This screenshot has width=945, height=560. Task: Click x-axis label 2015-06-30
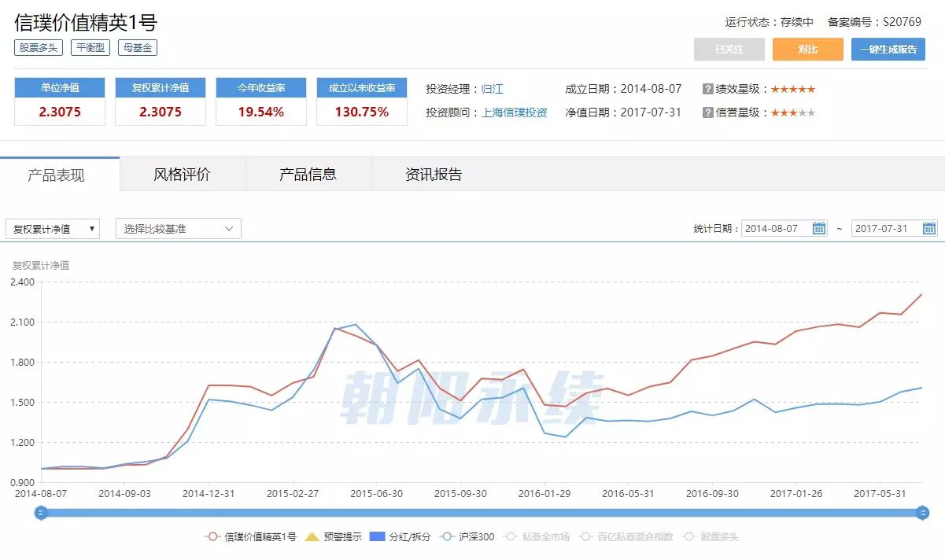click(x=376, y=494)
